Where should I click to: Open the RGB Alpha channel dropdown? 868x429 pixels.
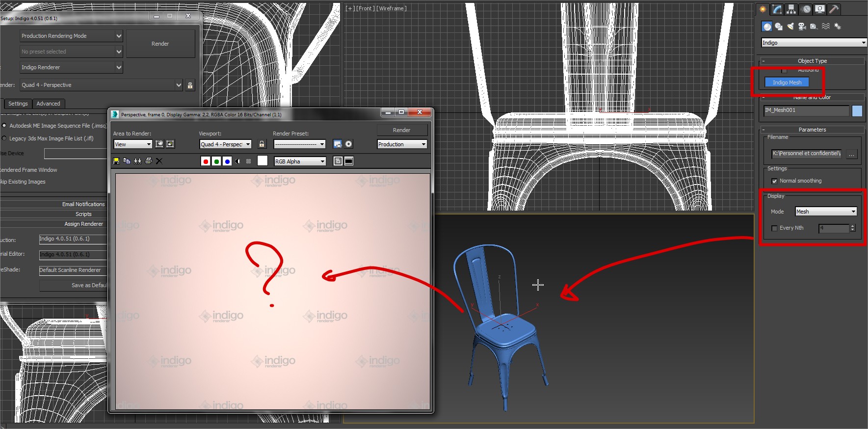pyautogui.click(x=300, y=161)
